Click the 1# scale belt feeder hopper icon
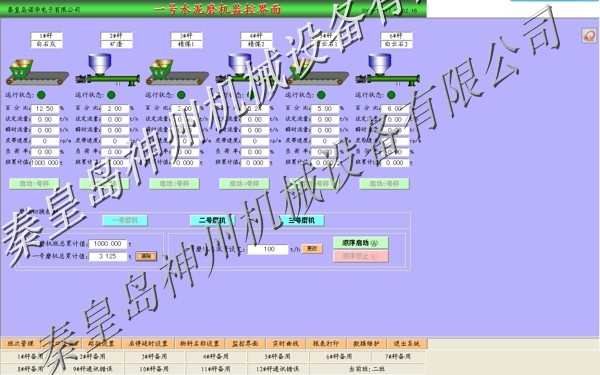 (21, 69)
